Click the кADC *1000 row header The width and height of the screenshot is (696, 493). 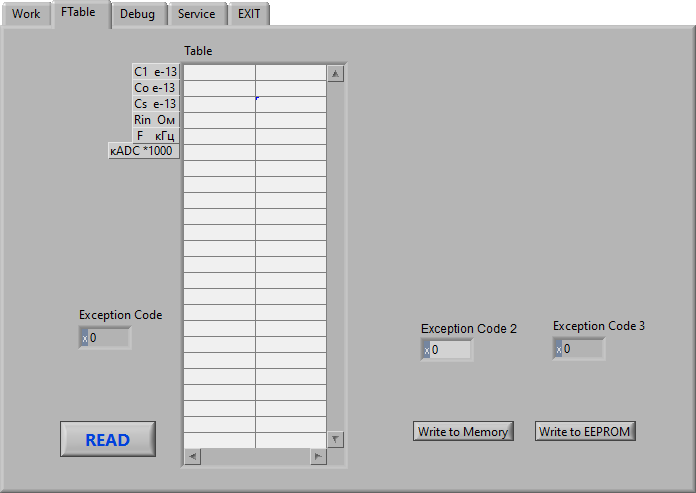pos(143,151)
